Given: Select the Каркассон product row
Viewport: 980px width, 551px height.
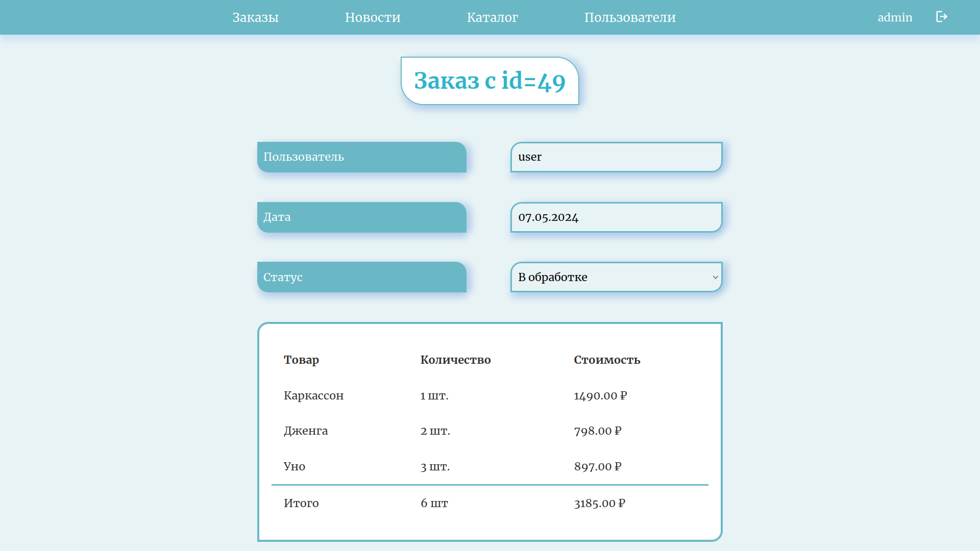Looking at the screenshot, I should point(313,395).
